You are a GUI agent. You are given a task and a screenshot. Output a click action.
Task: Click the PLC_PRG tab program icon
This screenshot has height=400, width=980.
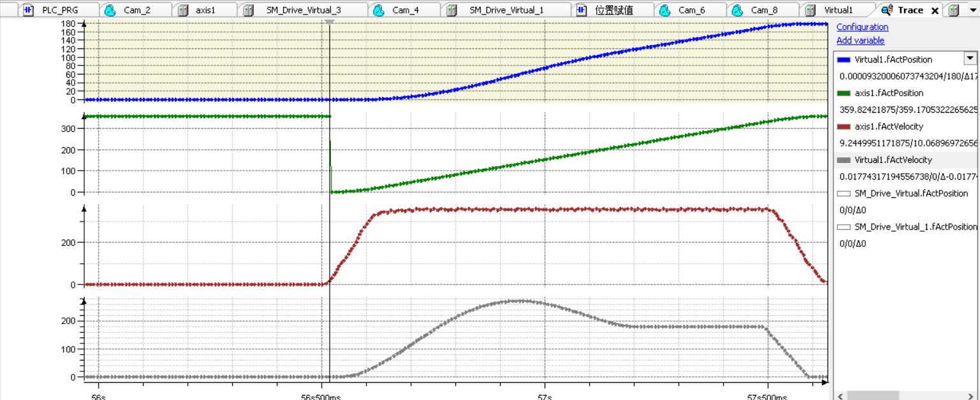(x=28, y=10)
